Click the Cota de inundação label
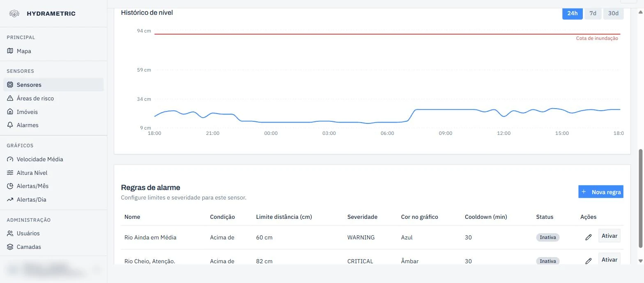This screenshot has height=283, width=644. click(597, 38)
